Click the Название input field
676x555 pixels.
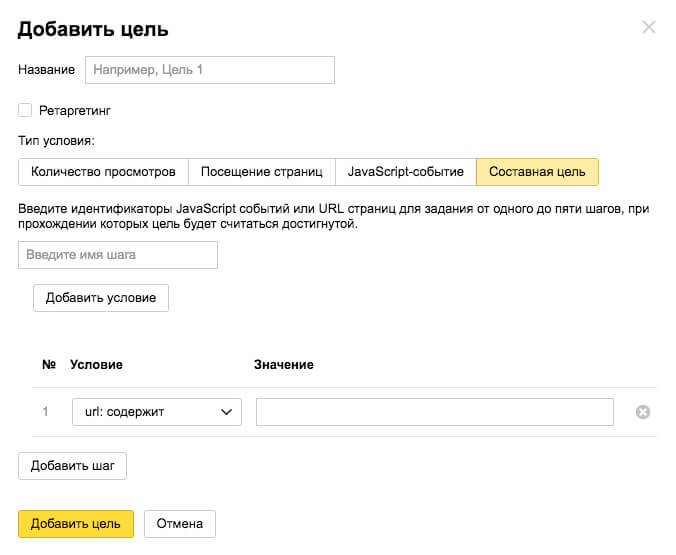click(210, 70)
